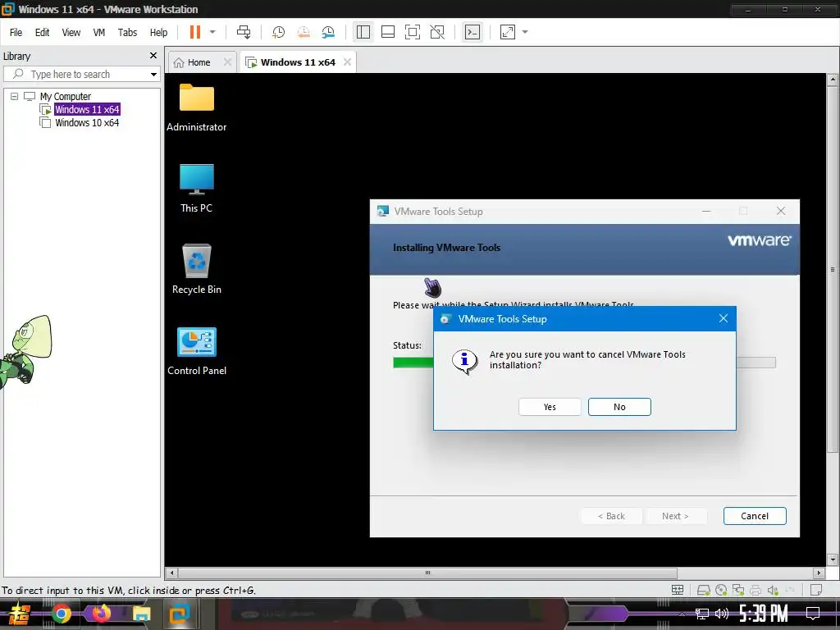Open the View menu
This screenshot has height=630, width=840.
pos(71,33)
